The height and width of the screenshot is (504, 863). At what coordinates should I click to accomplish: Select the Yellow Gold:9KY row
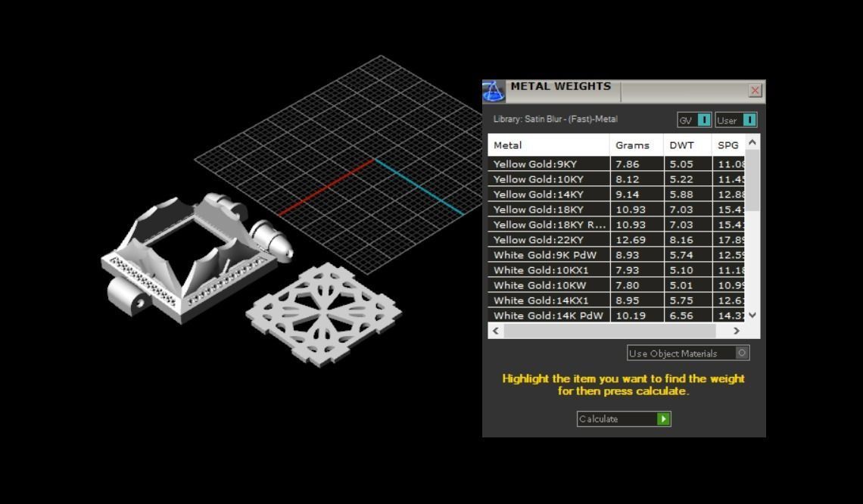[x=616, y=164]
